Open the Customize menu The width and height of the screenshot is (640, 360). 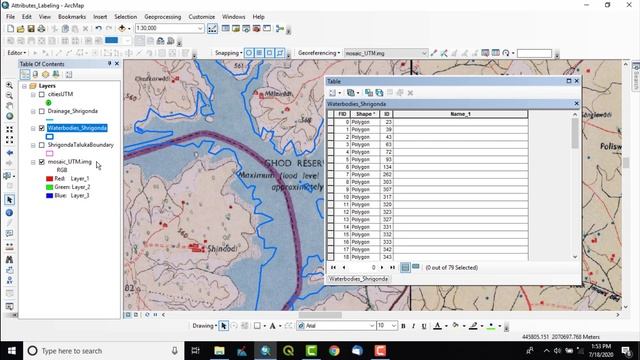(x=202, y=17)
